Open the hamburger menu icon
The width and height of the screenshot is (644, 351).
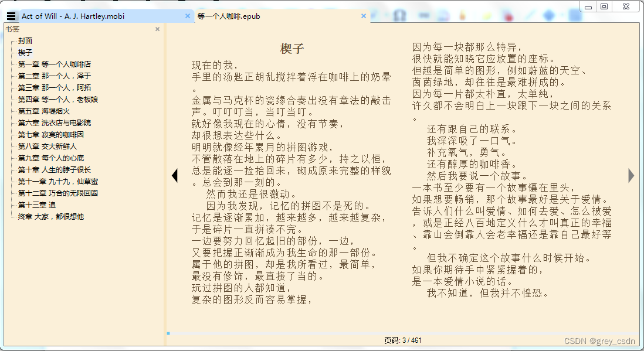click(12, 16)
